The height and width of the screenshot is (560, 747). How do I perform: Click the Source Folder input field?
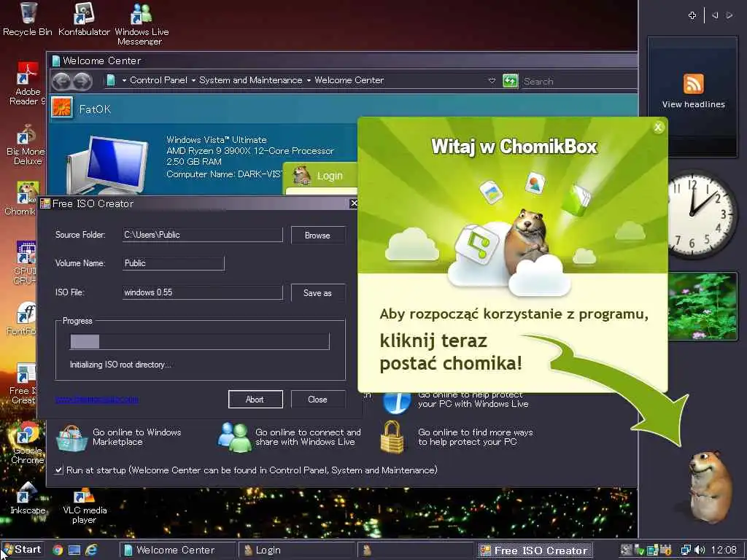[x=203, y=235]
